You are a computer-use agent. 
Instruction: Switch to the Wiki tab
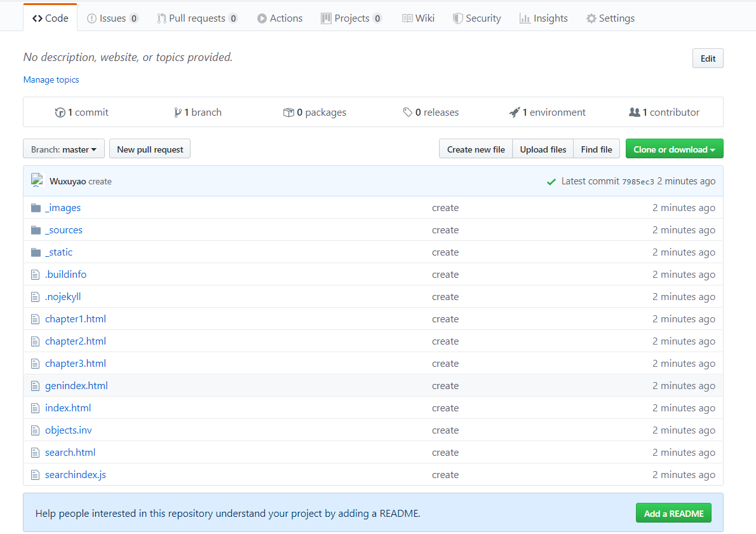418,18
